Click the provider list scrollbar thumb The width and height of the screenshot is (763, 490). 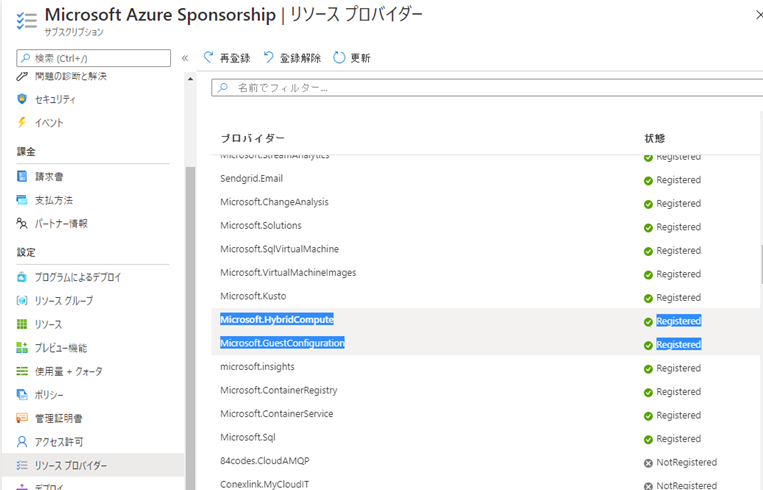pos(762,264)
